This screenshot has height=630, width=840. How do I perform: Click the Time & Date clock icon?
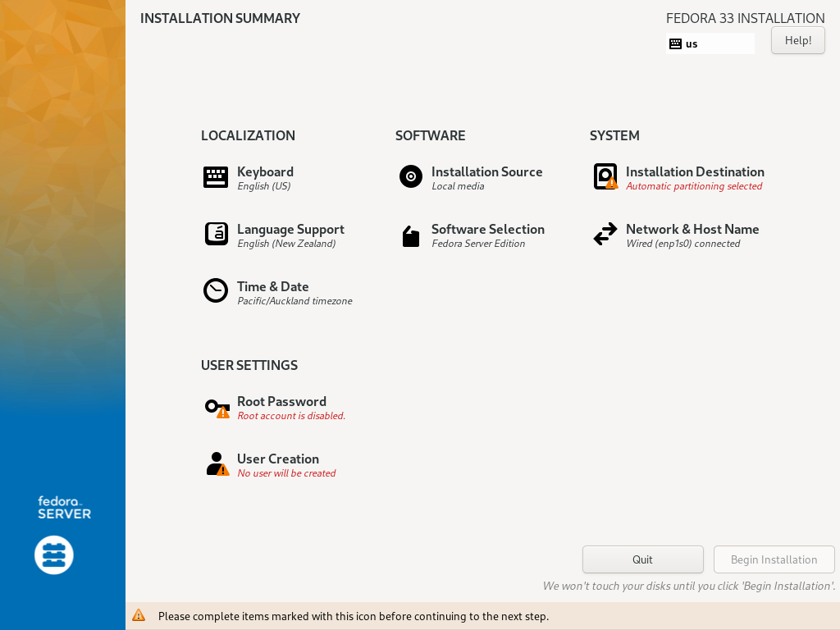pyautogui.click(x=215, y=290)
